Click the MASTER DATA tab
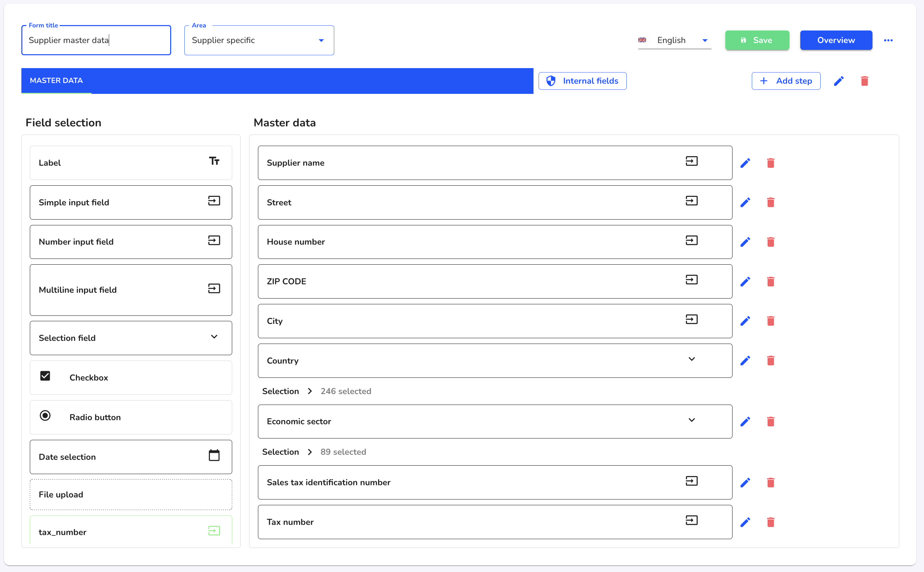The image size is (924, 572). (56, 81)
